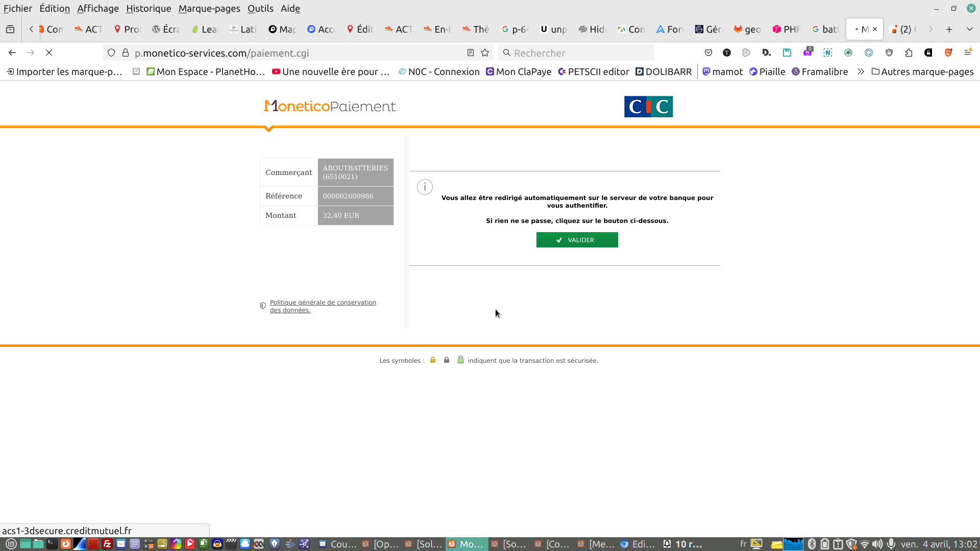This screenshot has width=980, height=551.
Task: Toggle Bluetooth icon in system tray
Action: click(812, 544)
